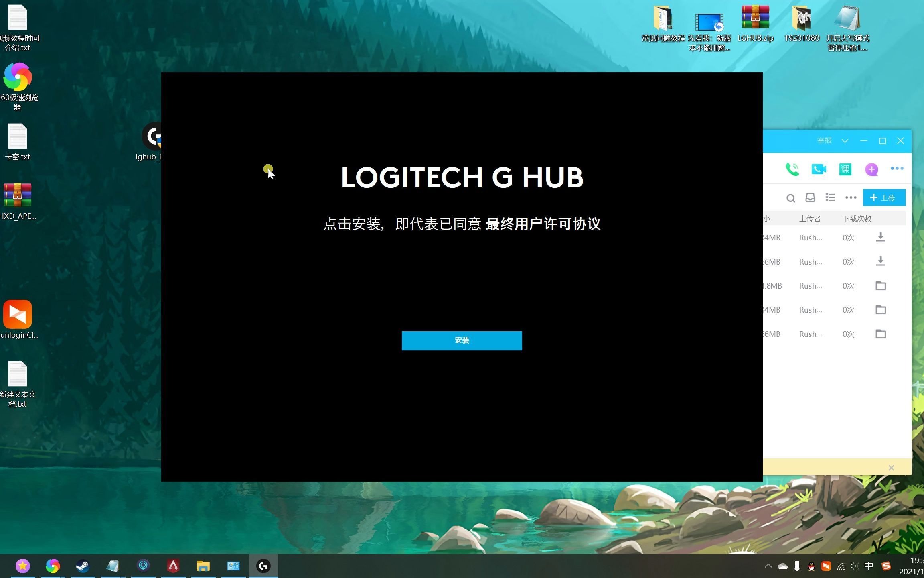This screenshot has height=578, width=924.
Task: Click 举报 report in chat title bar
Action: [824, 141]
